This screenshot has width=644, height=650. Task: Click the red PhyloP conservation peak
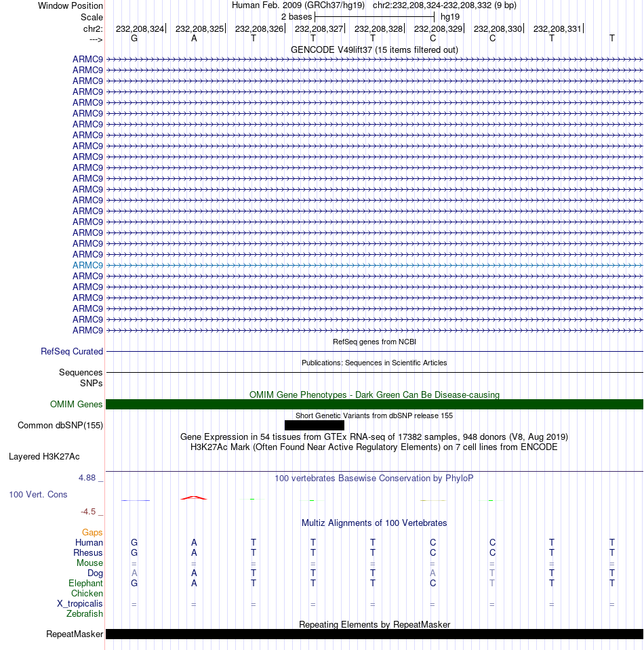[x=194, y=498]
